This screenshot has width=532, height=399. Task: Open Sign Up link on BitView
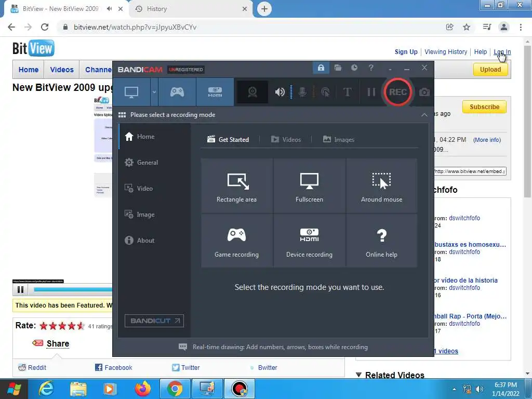tap(406, 52)
